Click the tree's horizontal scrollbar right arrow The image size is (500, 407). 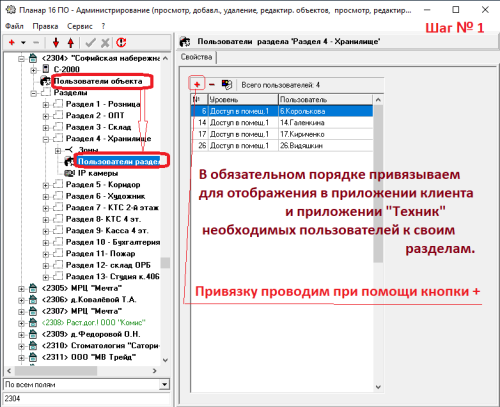click(154, 371)
